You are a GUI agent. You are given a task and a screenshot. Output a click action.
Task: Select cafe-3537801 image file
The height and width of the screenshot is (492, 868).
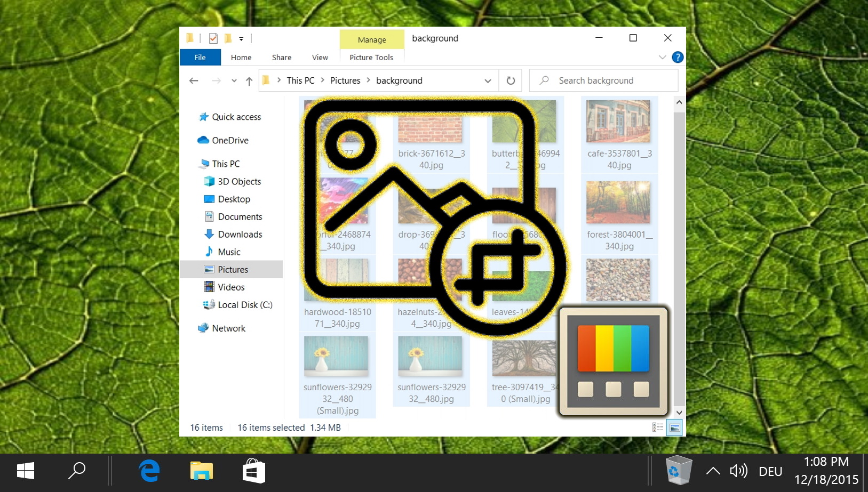pos(619,134)
